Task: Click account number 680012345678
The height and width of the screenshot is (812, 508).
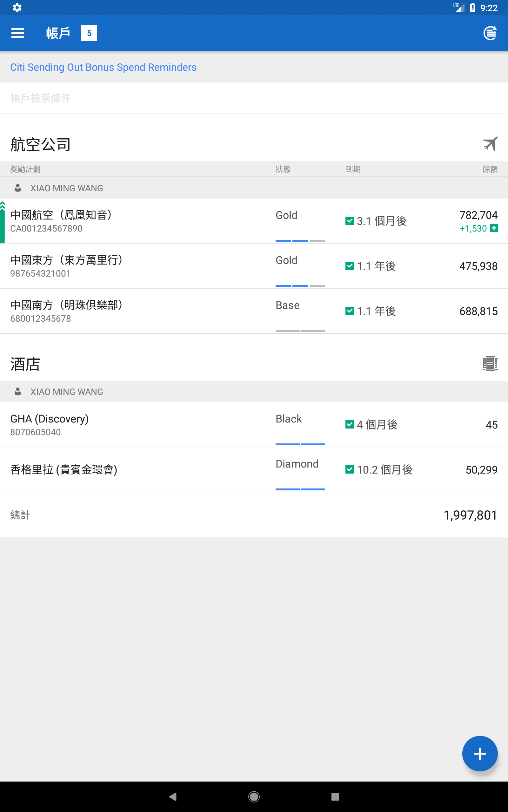Action: (x=40, y=318)
